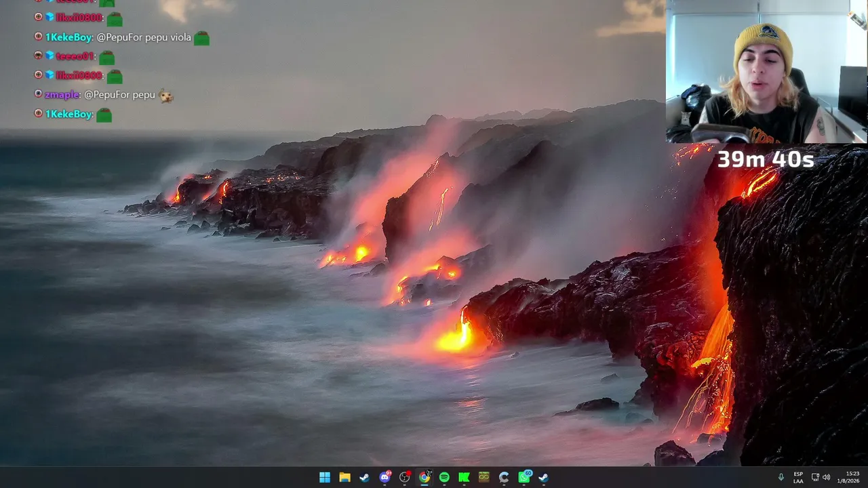This screenshot has width=868, height=488.
Task: Open File Explorer from the taskbar
Action: [x=344, y=477]
